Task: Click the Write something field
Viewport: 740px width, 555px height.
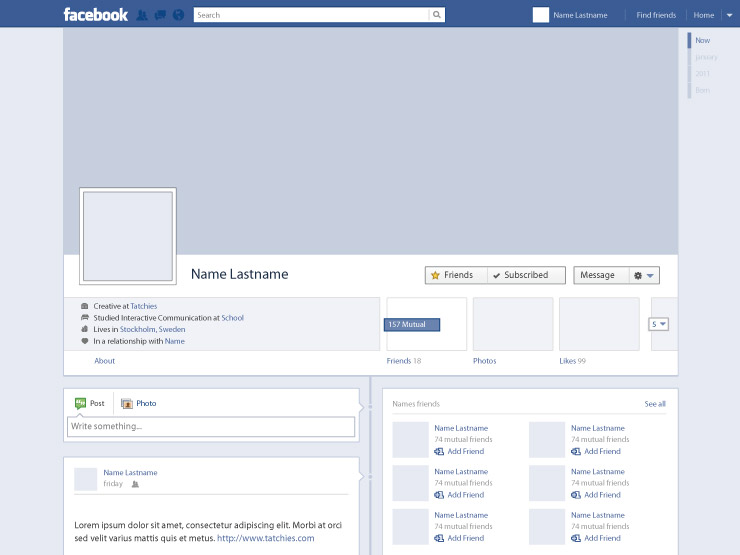Action: pos(211,427)
